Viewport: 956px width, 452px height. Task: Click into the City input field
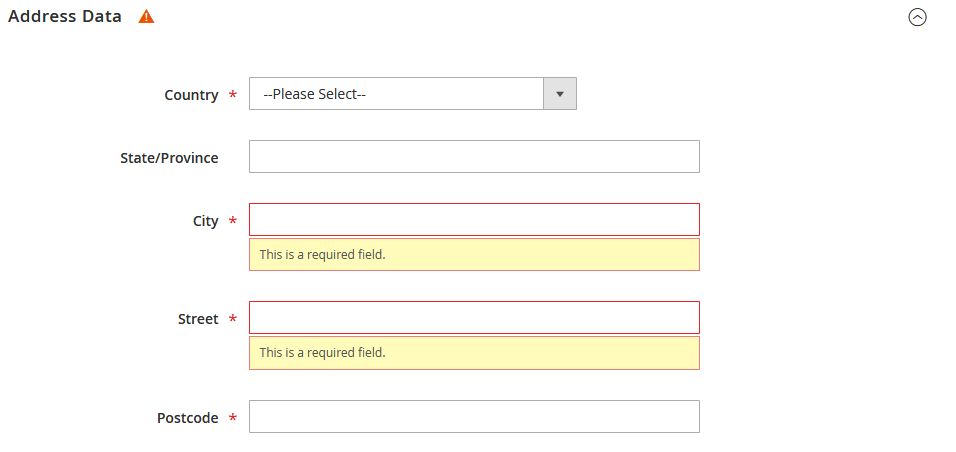pyautogui.click(x=474, y=220)
